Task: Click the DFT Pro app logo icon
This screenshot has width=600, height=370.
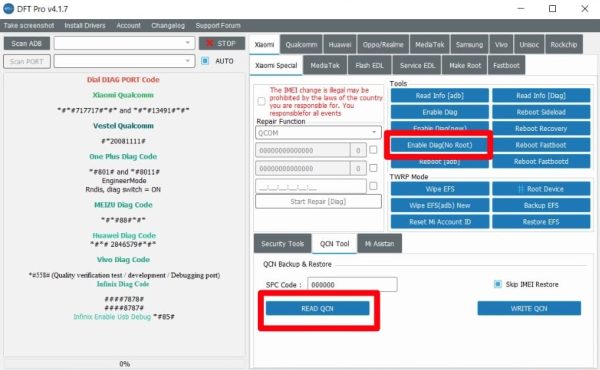Action: (x=8, y=8)
